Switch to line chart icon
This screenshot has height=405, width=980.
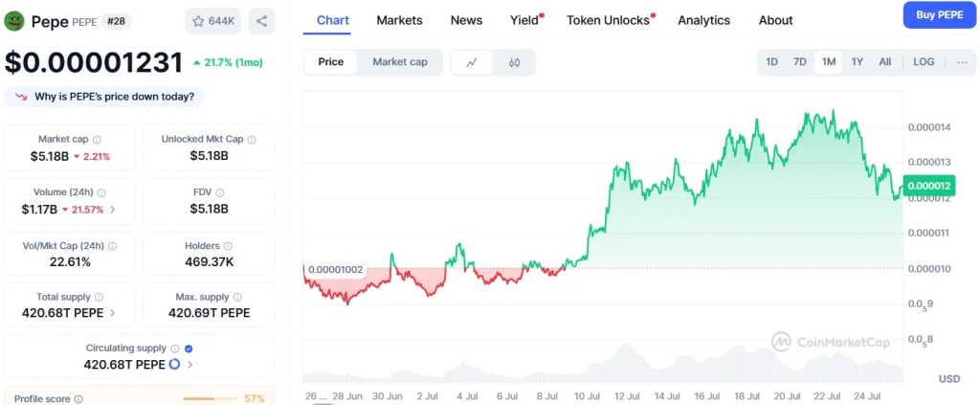[x=472, y=62]
